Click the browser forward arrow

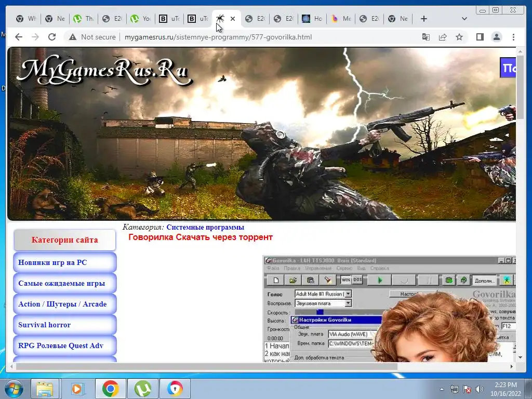click(35, 37)
